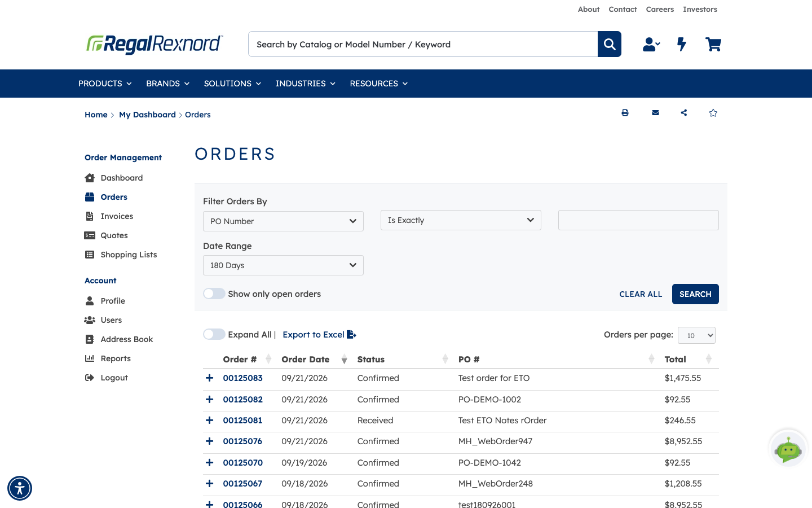812x508 pixels.
Task: Open the green chatbot assistant
Action: (x=788, y=449)
